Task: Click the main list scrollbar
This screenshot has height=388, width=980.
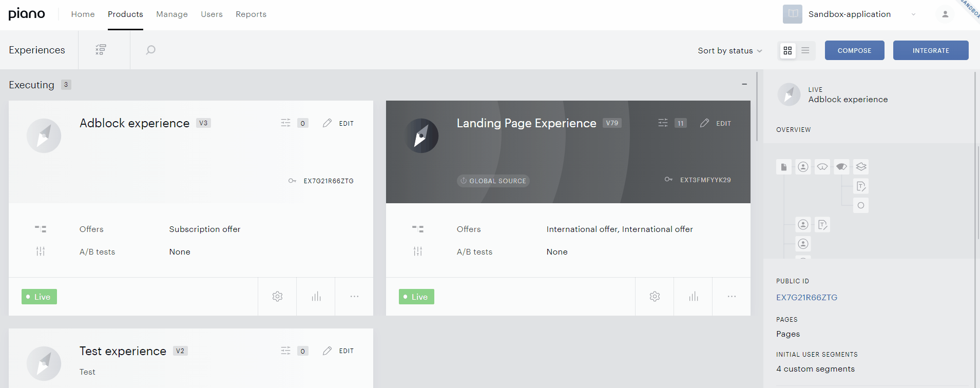Action: click(757, 106)
